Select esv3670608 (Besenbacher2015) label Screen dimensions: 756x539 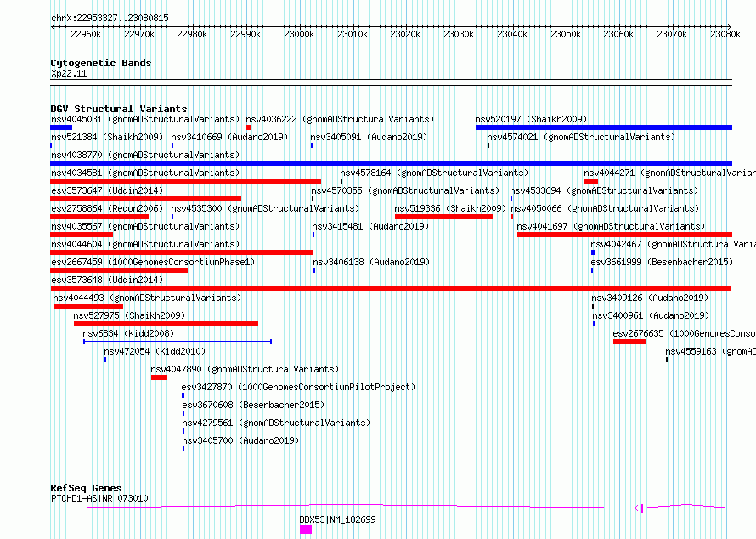[x=253, y=405]
